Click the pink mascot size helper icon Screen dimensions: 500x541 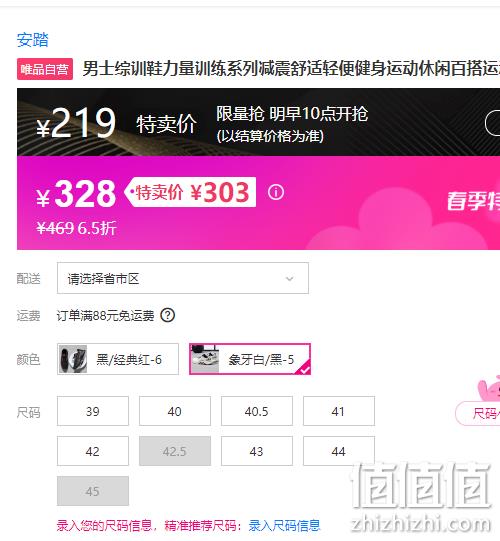click(489, 388)
